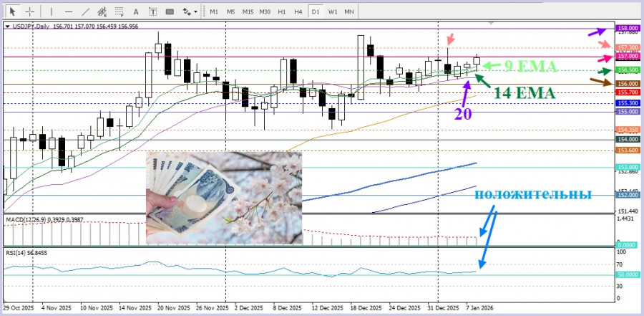Choose the trendline drawing tool
Screen dimensions: 644x316
[x=85, y=11]
